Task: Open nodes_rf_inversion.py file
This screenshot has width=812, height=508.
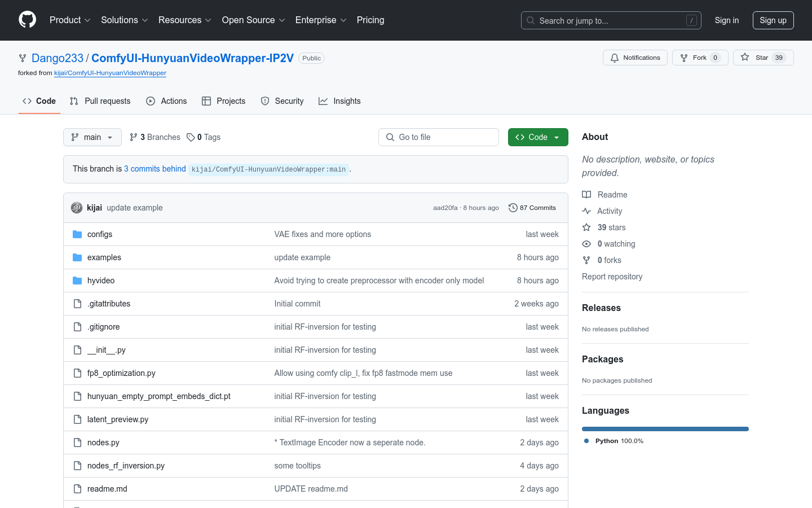Action: coord(126,466)
